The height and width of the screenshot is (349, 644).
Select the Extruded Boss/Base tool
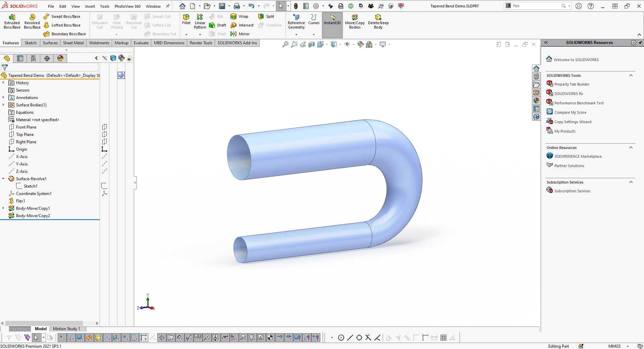[12, 22]
